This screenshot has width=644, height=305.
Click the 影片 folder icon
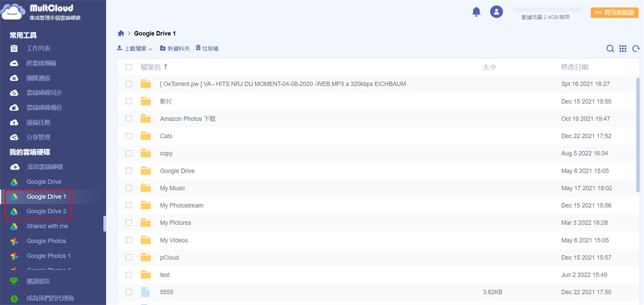[x=145, y=101]
